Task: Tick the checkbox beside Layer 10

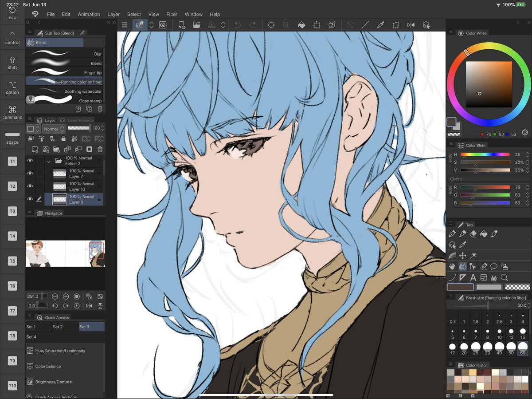Action: point(40,186)
